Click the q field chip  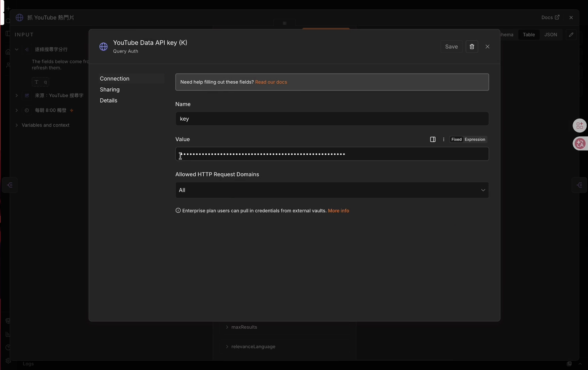coord(41,82)
